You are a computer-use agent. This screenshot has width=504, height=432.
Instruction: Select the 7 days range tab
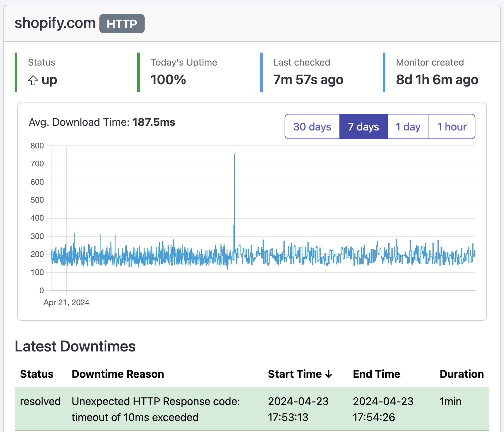[363, 126]
